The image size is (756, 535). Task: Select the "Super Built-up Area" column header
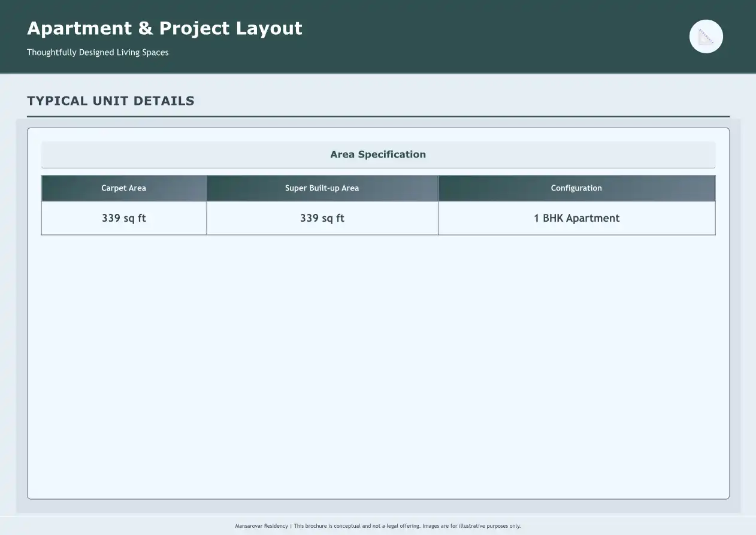(x=322, y=188)
